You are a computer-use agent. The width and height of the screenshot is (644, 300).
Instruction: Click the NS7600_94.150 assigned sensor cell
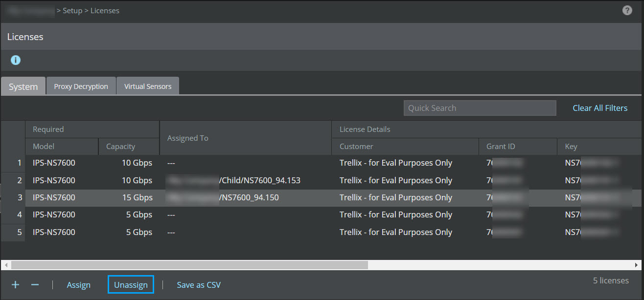246,197
